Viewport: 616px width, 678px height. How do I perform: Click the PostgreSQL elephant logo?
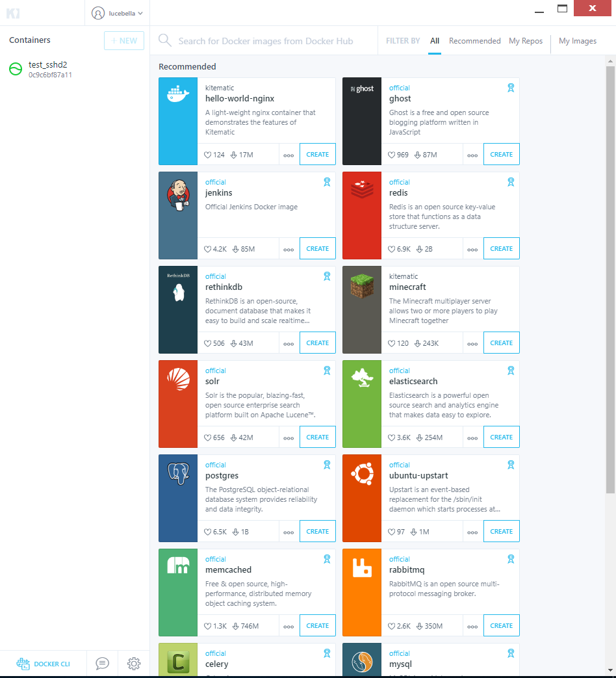tap(178, 473)
